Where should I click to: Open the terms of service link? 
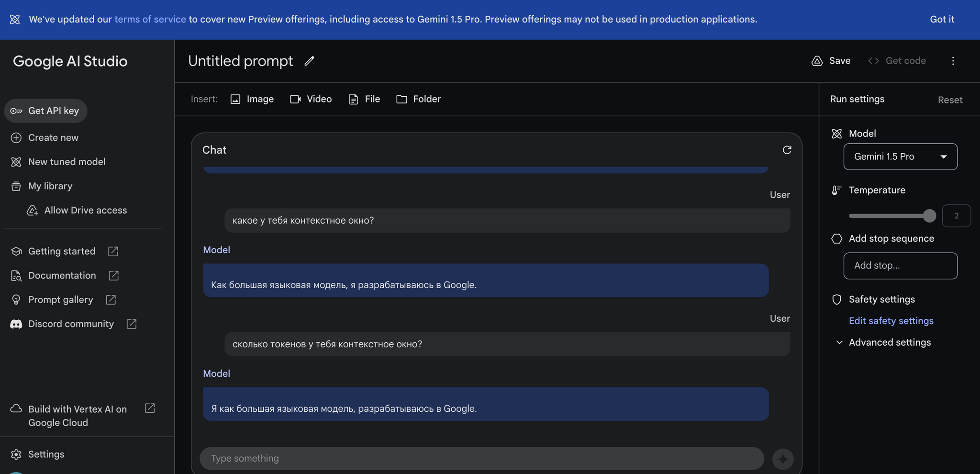pos(150,19)
